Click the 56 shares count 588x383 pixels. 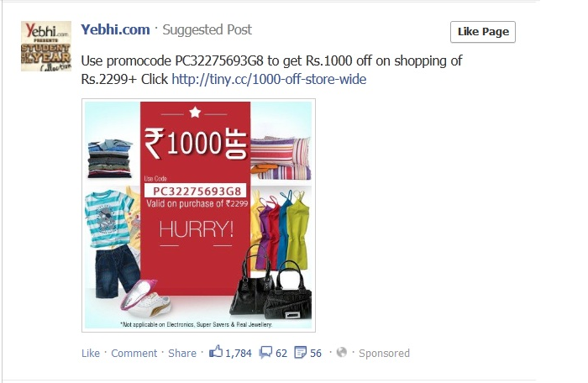pyautogui.click(x=316, y=353)
